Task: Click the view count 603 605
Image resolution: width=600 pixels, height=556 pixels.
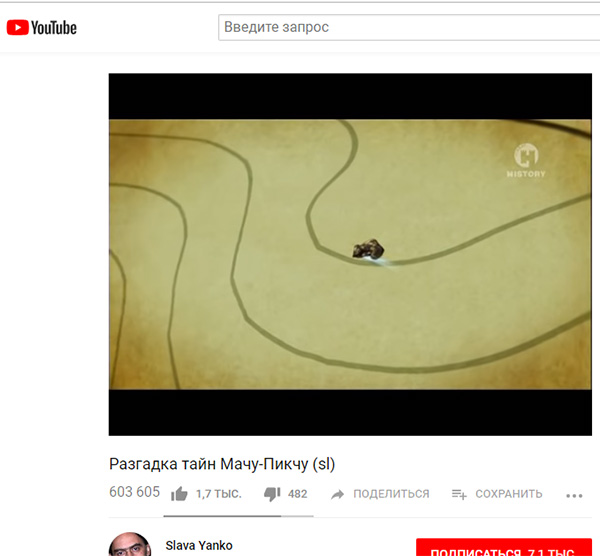Action: [x=134, y=492]
